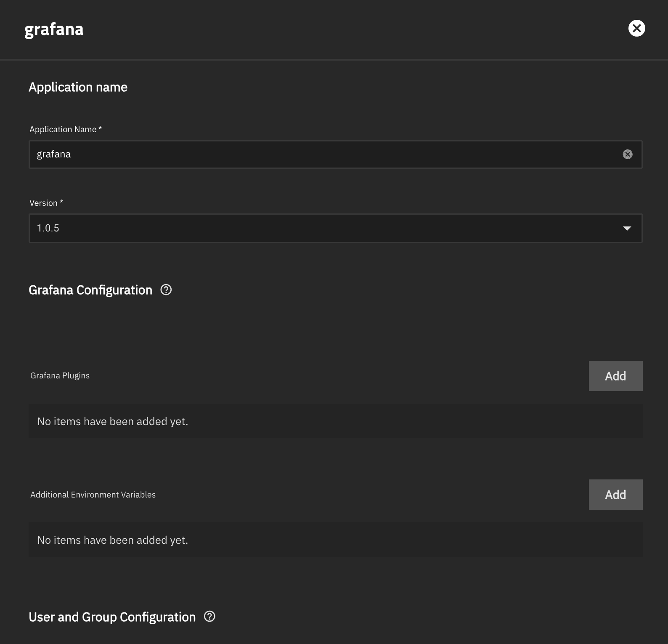
Task: Expand the Version dropdown arrow
Action: coord(627,228)
